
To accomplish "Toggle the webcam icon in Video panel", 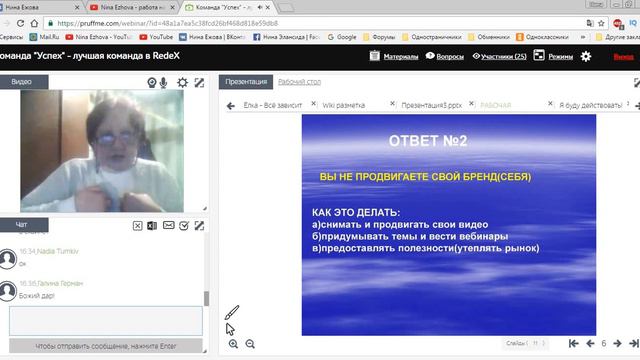I will [152, 83].
